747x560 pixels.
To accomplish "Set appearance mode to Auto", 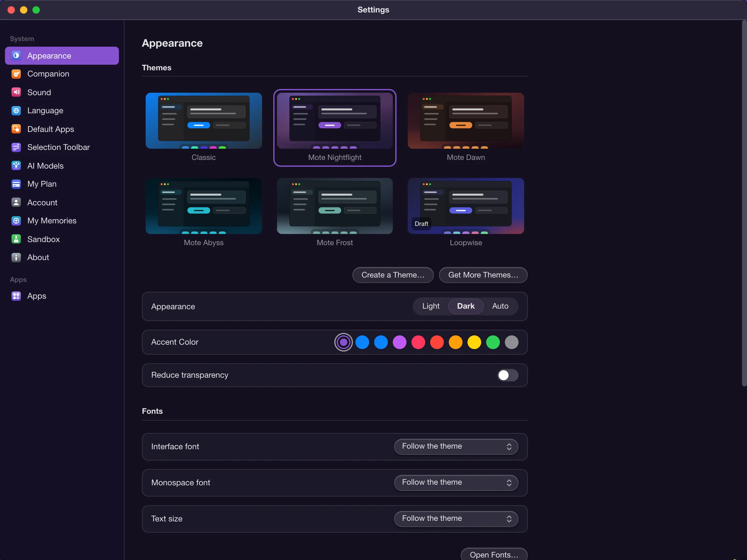I will [500, 306].
